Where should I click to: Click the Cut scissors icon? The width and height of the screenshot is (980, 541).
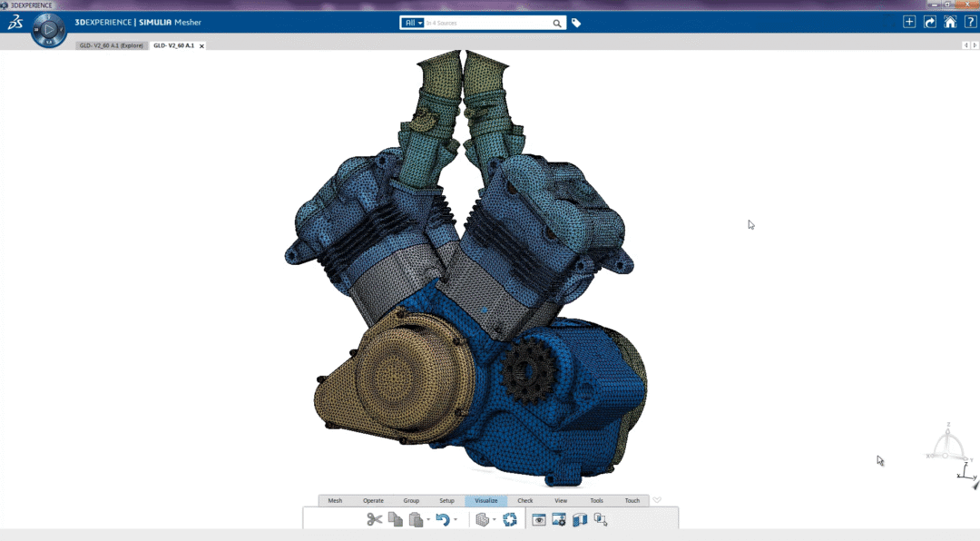(374, 519)
